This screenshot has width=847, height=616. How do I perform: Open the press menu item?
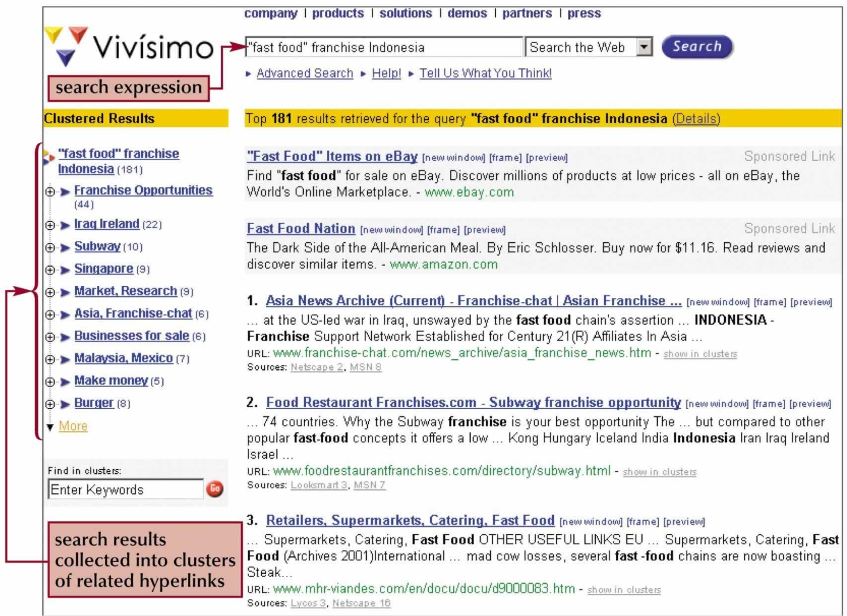click(584, 13)
